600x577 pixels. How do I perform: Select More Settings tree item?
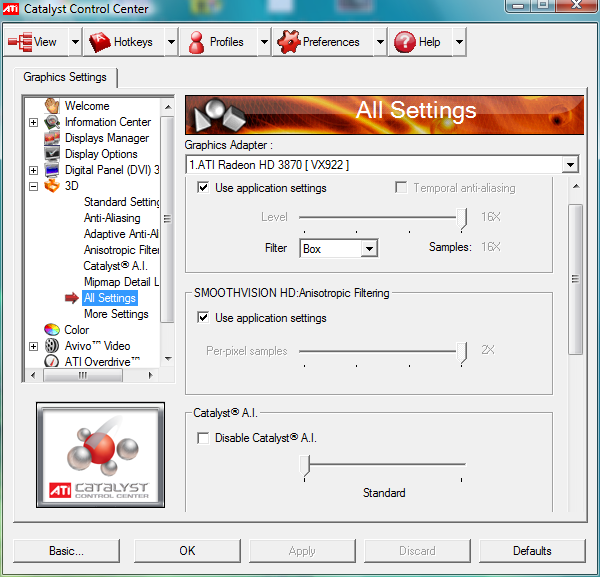point(116,314)
